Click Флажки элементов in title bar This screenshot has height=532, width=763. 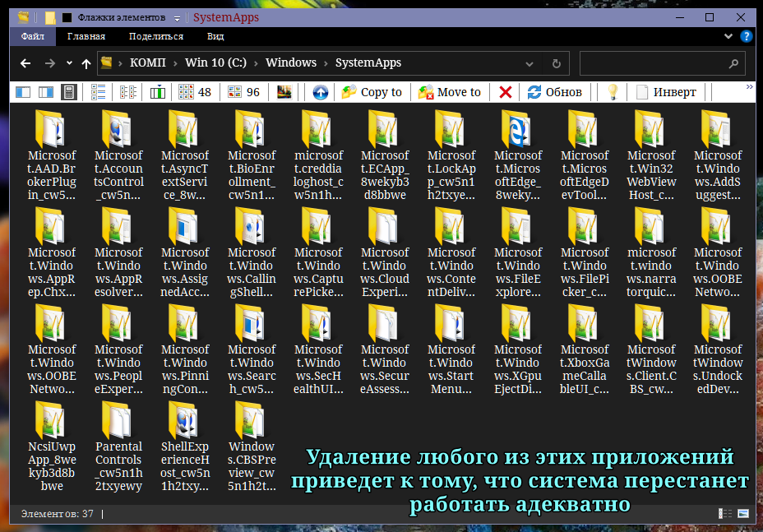tap(122, 17)
